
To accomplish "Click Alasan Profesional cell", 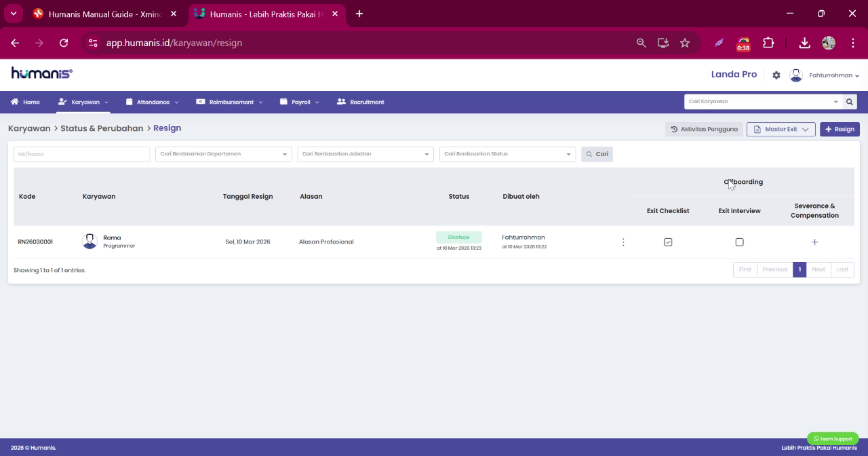I will [x=326, y=242].
